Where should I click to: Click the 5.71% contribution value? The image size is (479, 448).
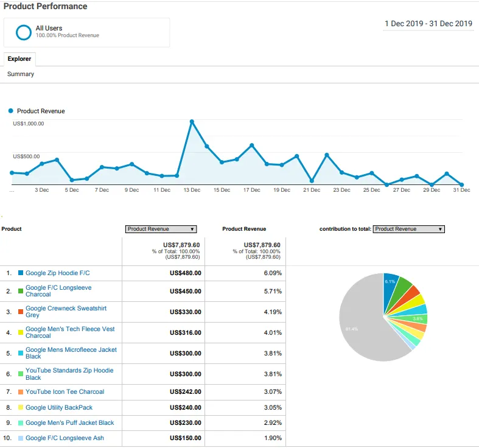pyautogui.click(x=273, y=291)
